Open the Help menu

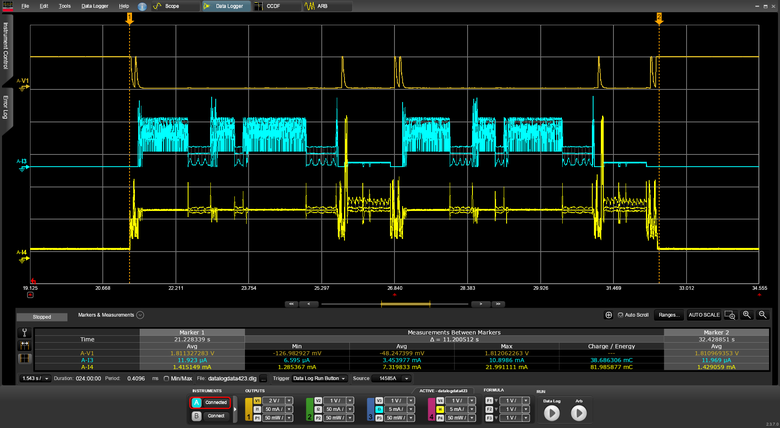(124, 6)
